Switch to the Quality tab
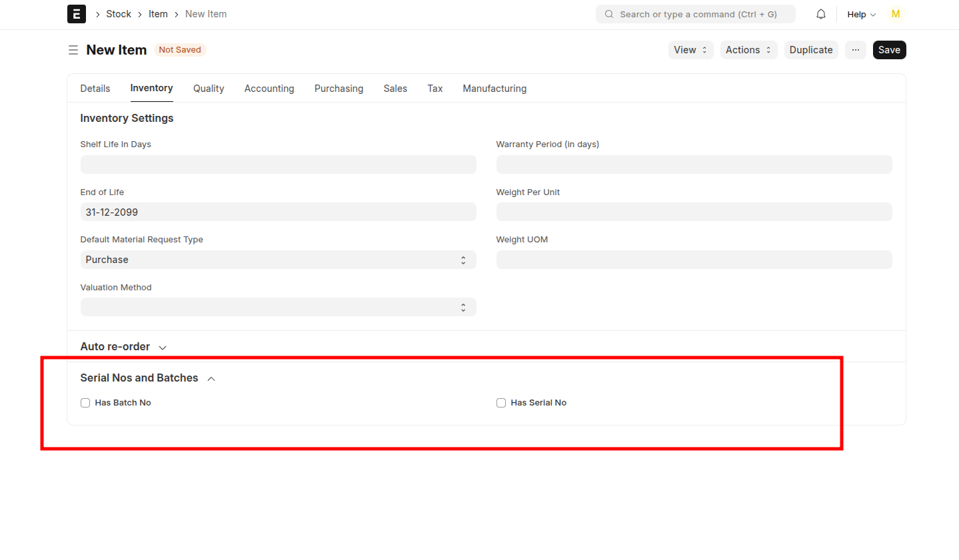This screenshot has width=959, height=560. tap(209, 89)
